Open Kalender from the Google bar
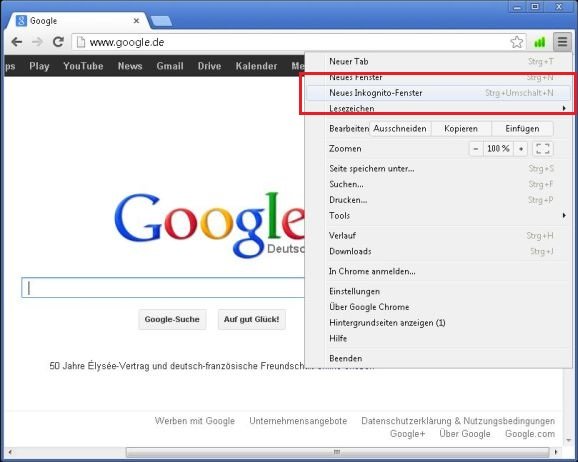The width and height of the screenshot is (578, 462). point(257,66)
